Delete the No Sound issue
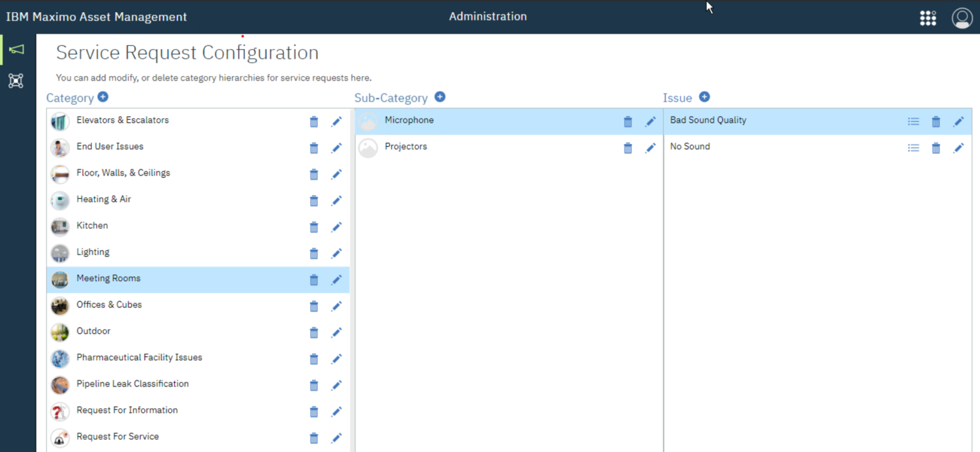 (936, 148)
